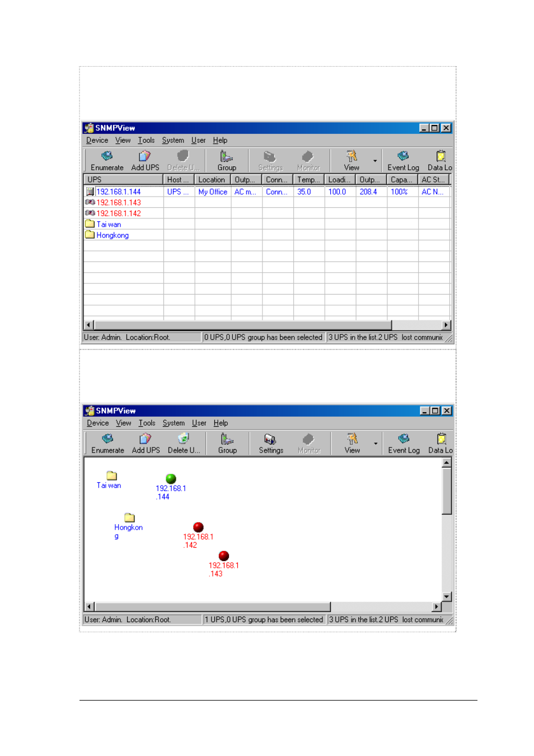Open Help menu in upper window

click(220, 141)
